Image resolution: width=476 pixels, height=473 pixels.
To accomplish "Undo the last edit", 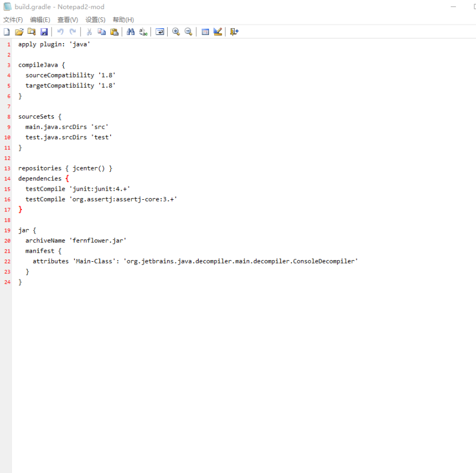I will (x=60, y=32).
